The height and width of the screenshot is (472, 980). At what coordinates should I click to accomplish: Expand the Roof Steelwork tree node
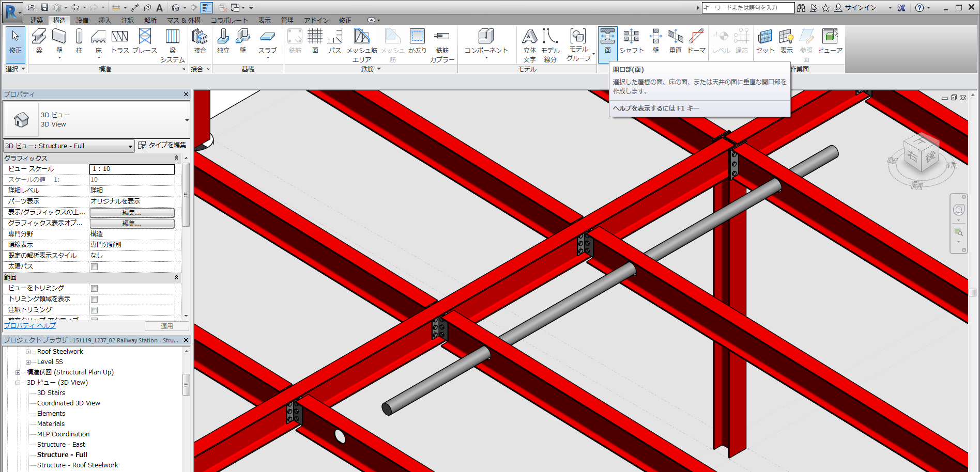(x=28, y=352)
